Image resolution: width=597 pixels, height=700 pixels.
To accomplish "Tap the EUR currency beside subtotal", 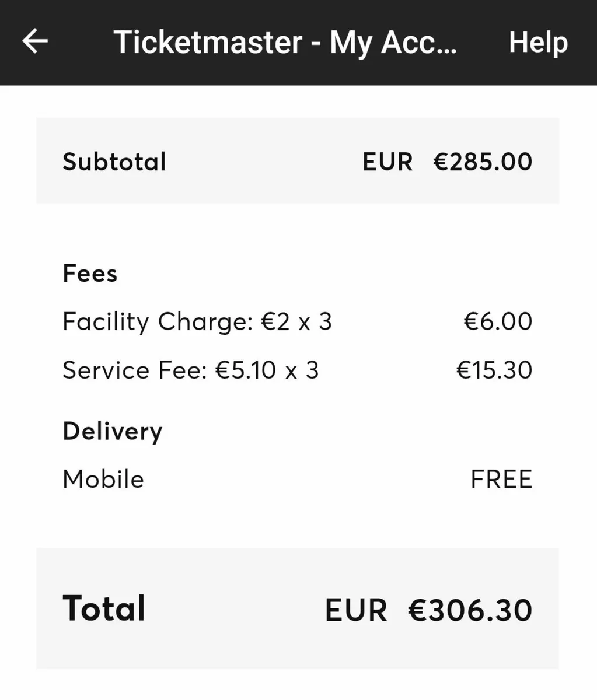I will coord(387,162).
